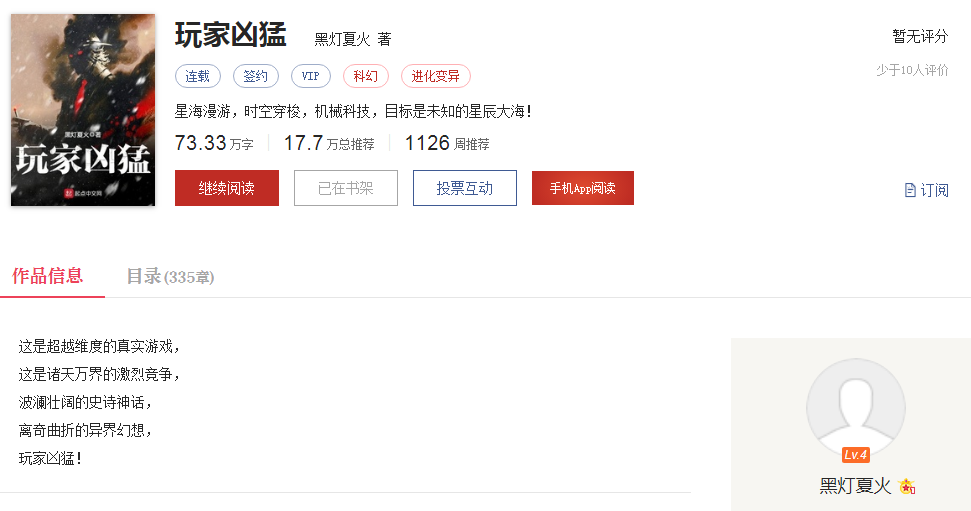Click the 手机App阅读 button

pos(583,188)
